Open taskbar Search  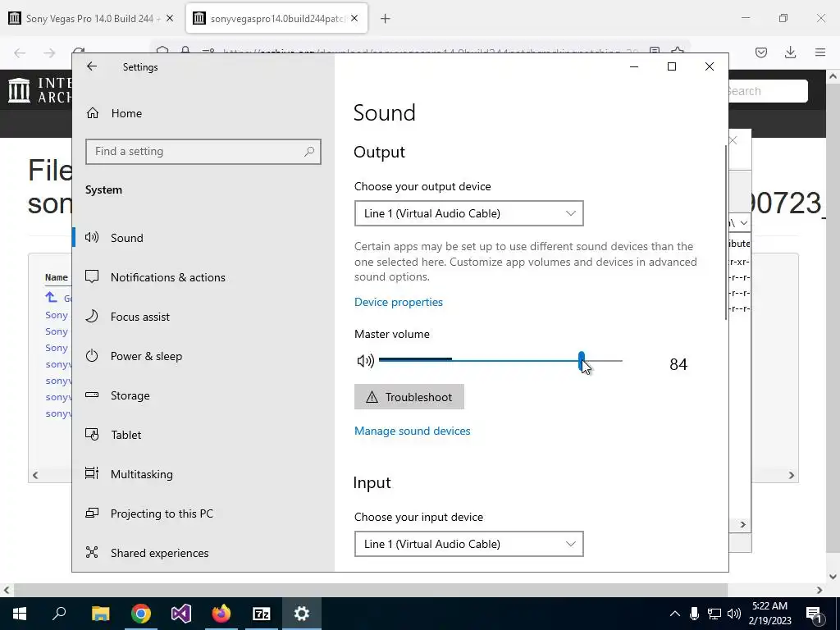click(59, 614)
